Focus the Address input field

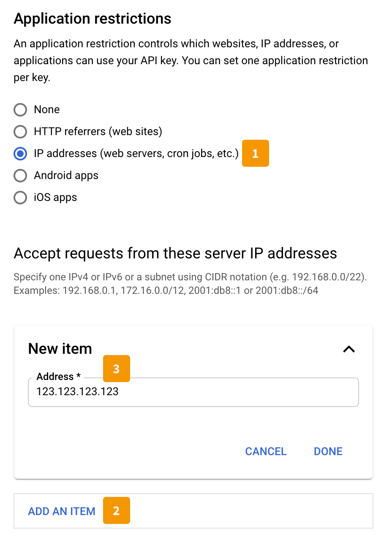(x=193, y=392)
